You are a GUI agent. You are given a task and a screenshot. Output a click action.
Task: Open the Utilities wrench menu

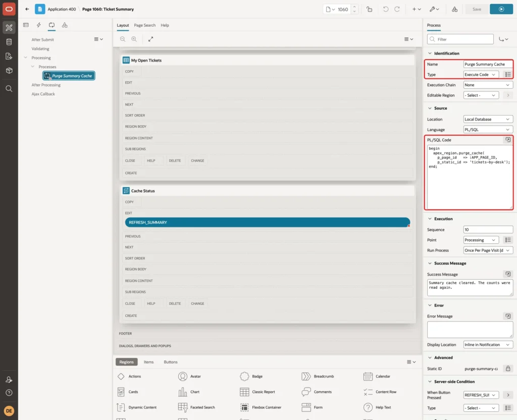click(434, 9)
